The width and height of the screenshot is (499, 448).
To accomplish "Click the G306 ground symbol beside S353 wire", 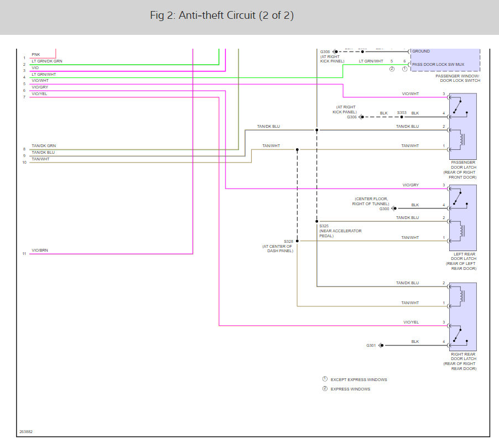I will pyautogui.click(x=361, y=117).
